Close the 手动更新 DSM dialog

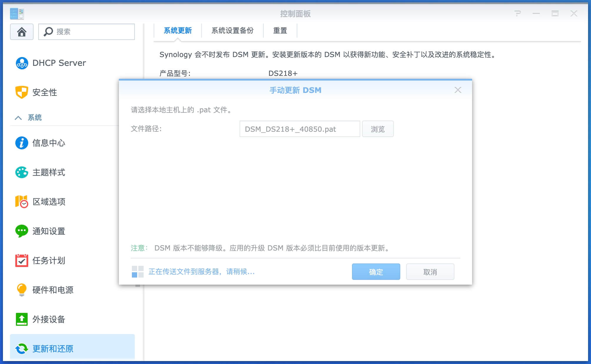[458, 90]
